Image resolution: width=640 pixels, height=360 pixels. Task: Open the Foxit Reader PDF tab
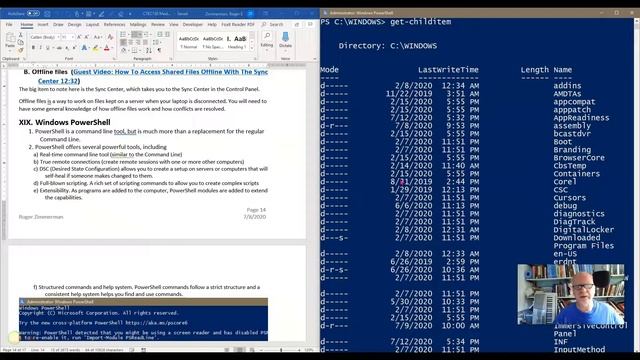[x=238, y=24]
